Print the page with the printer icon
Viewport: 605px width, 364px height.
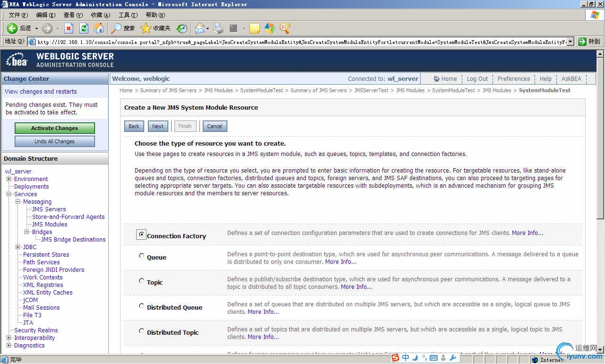218,28
